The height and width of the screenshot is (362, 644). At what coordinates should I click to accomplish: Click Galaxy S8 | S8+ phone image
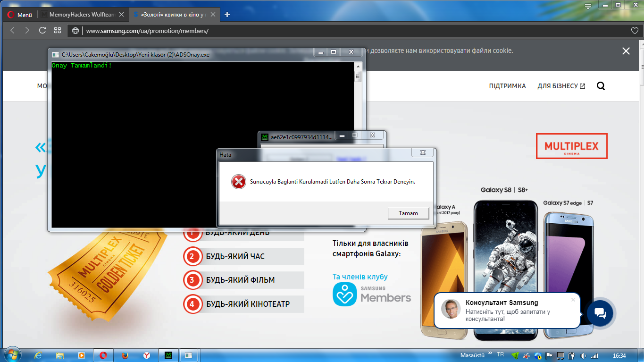click(505, 270)
